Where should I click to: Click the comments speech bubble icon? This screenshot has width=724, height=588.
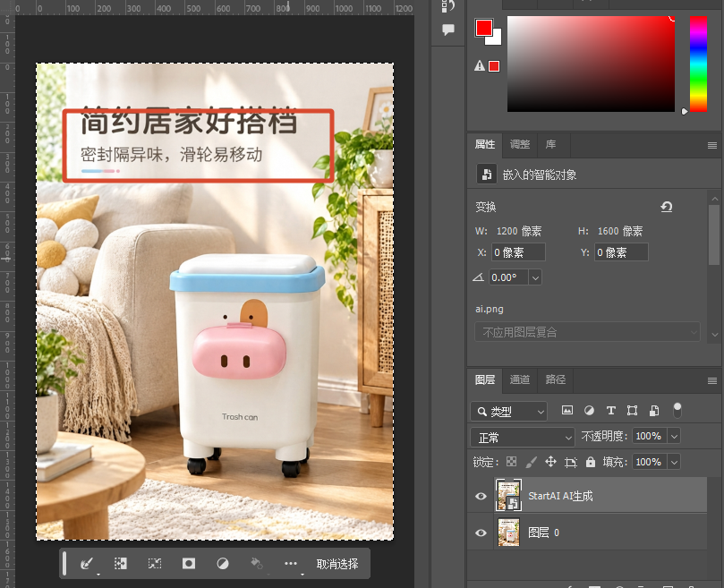pos(447,30)
